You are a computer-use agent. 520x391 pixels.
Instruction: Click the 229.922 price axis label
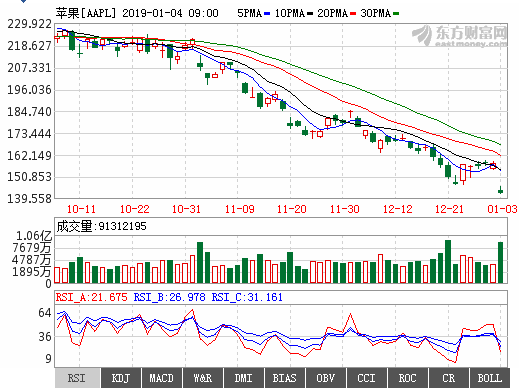(30, 24)
